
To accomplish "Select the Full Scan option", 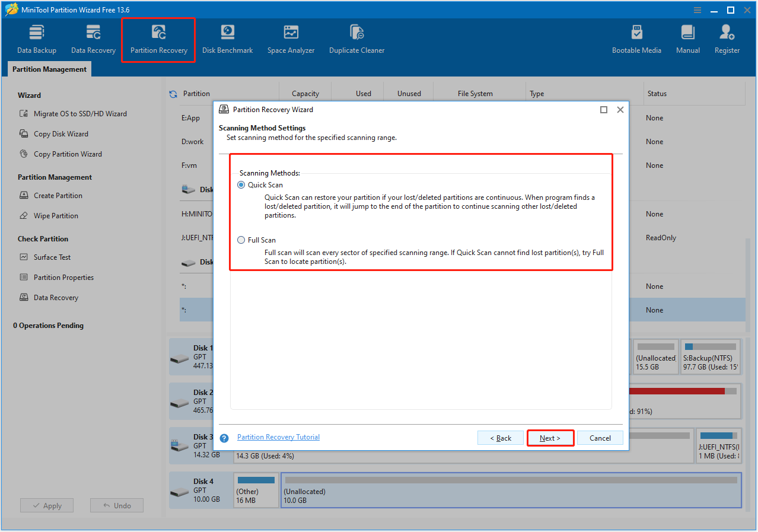I will click(241, 240).
